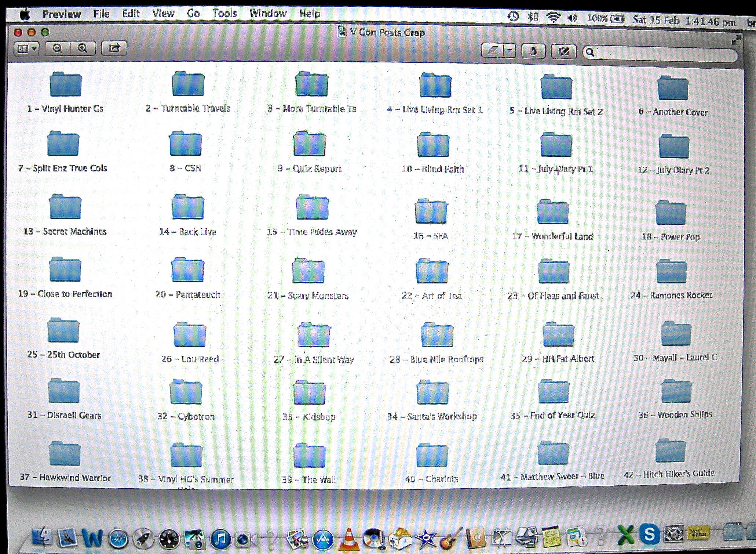756x554 pixels.
Task: Click the Time Machine menu bar icon
Action: 513,16
